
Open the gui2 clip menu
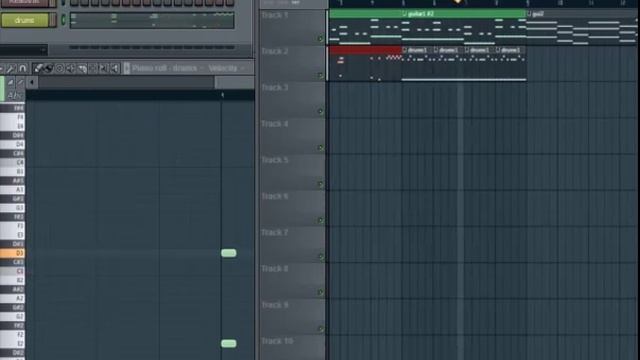coord(529,14)
